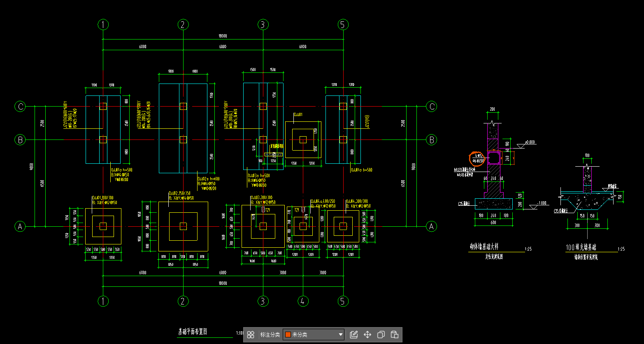Viewport: 644px width, 344px height.
Task: Select axis bubble 4 at the bottom
Action: tap(303, 301)
